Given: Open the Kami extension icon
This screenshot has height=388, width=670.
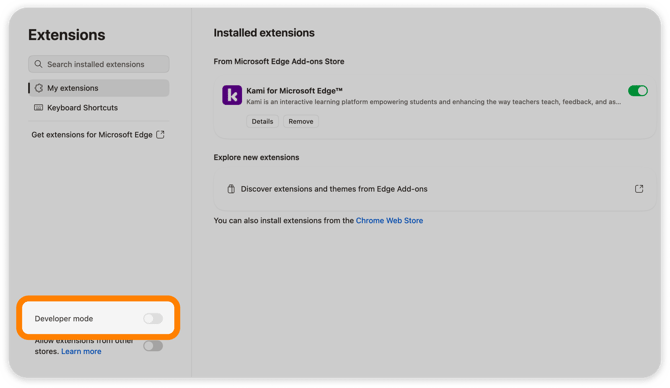Looking at the screenshot, I should [x=232, y=95].
